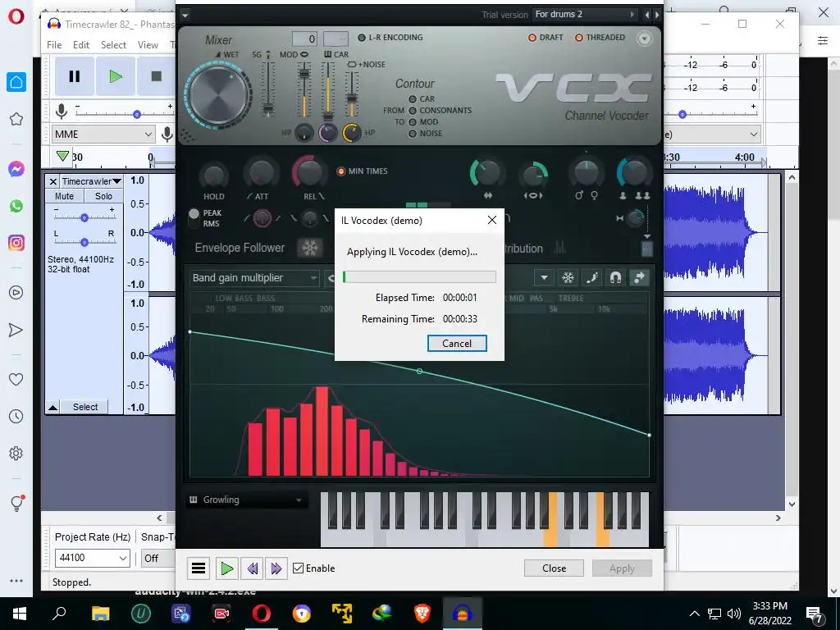Viewport: 840px width, 630px height.
Task: Open the Project Rate 44100 dropdown
Action: point(92,558)
